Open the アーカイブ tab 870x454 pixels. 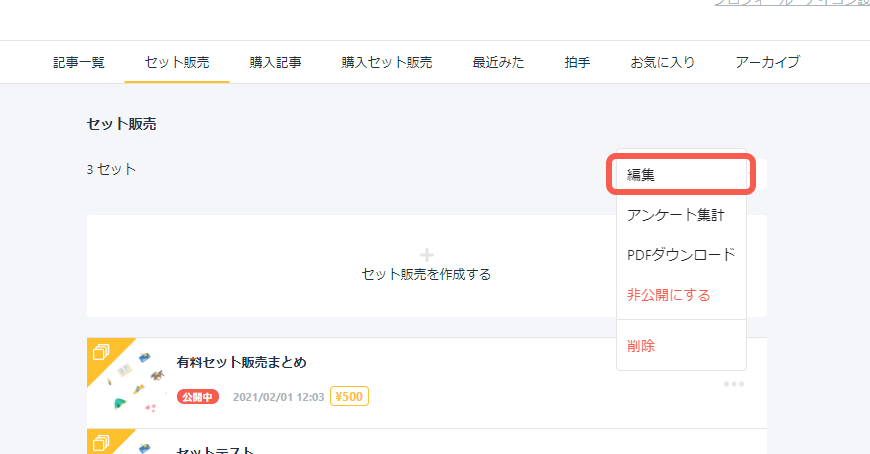pyautogui.click(x=767, y=62)
